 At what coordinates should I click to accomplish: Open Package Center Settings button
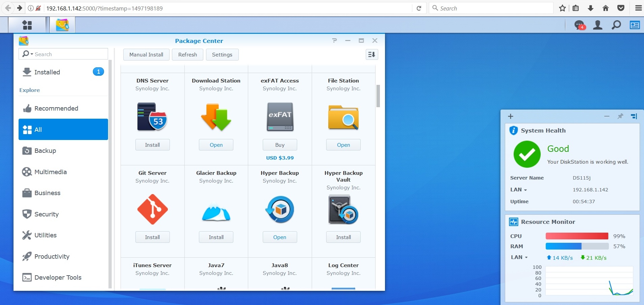click(x=222, y=54)
